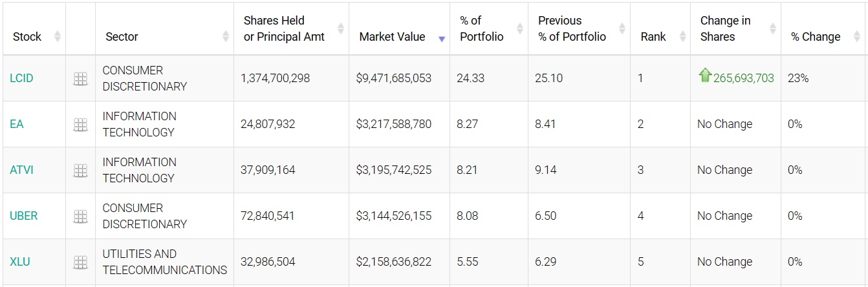868x287 pixels.
Task: Open the table grid icon for EA
Action: pos(80,125)
